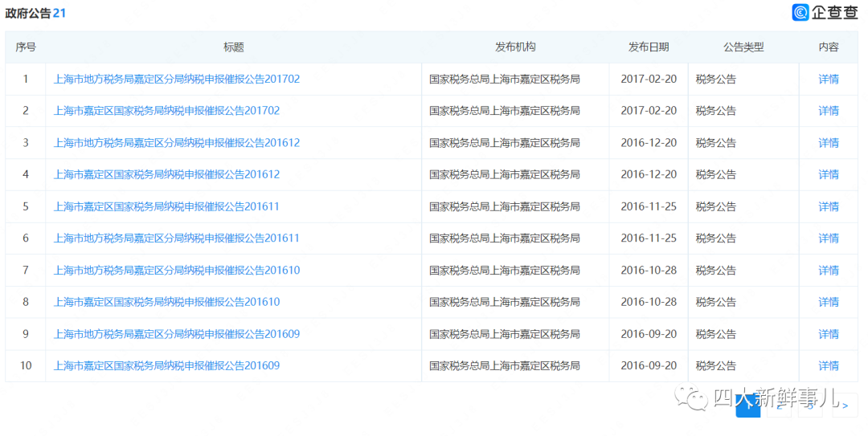Select the date 2016-10-28 in row 8
Image resolution: width=868 pixels, height=436 pixels.
[649, 302]
